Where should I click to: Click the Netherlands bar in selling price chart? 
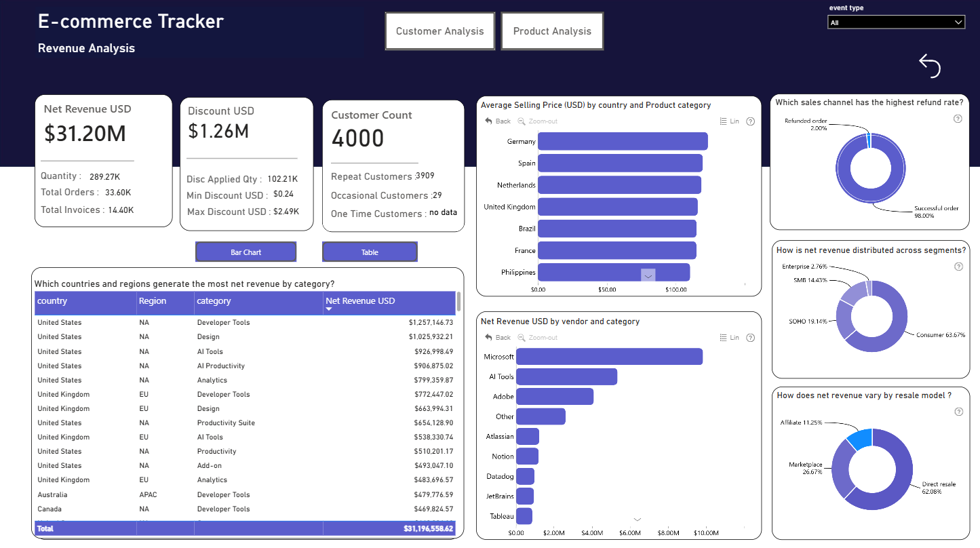(x=619, y=185)
